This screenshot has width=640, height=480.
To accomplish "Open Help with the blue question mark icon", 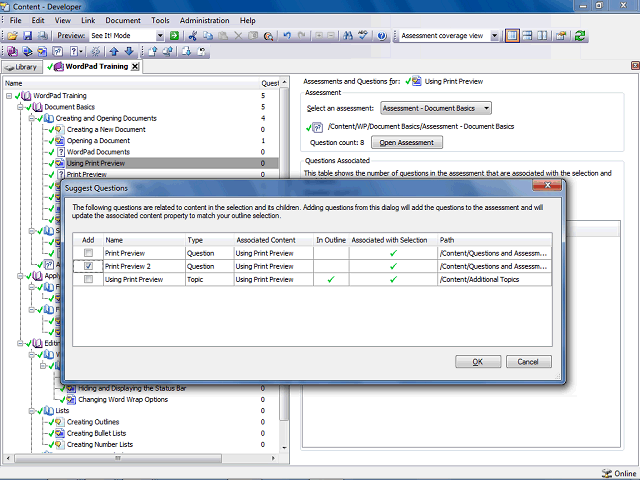I will 382,36.
